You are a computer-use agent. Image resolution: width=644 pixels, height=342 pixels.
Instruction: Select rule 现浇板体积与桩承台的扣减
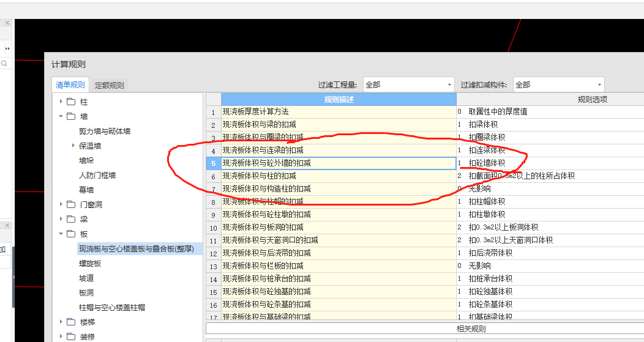[x=339, y=279]
